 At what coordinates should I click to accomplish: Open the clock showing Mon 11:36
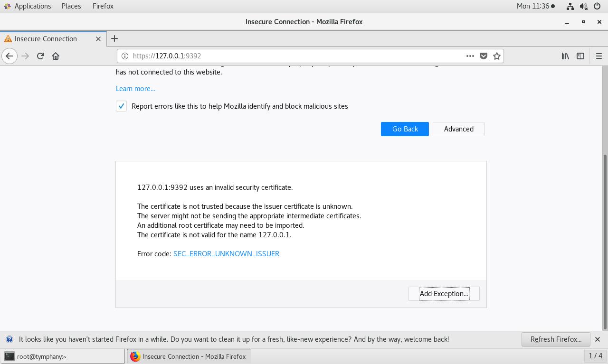click(536, 6)
